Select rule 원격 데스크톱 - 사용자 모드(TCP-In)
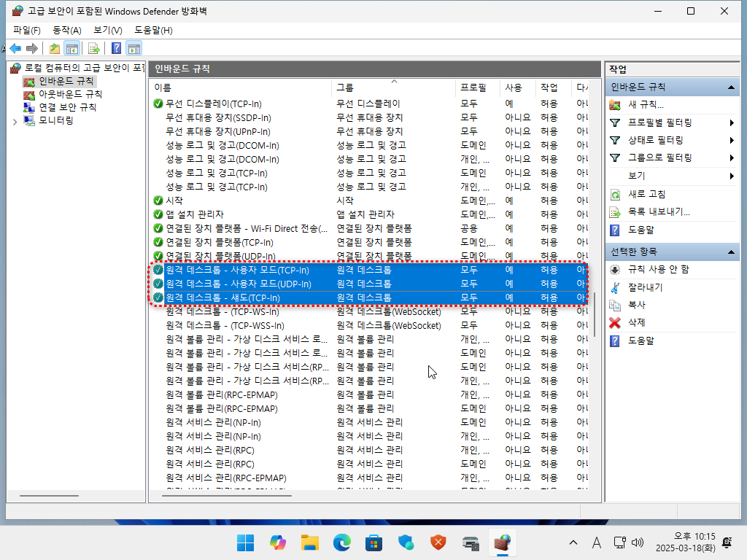Image resolution: width=747 pixels, height=560 pixels. (369, 270)
